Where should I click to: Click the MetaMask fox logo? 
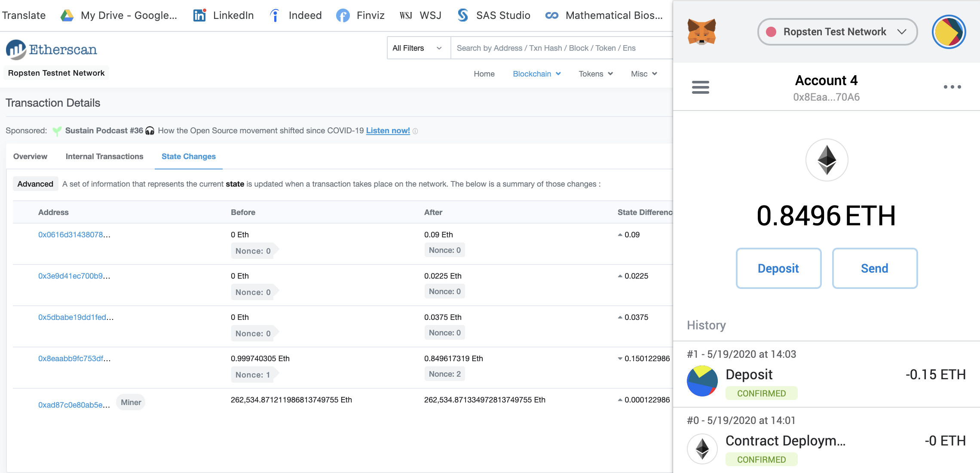[701, 32]
